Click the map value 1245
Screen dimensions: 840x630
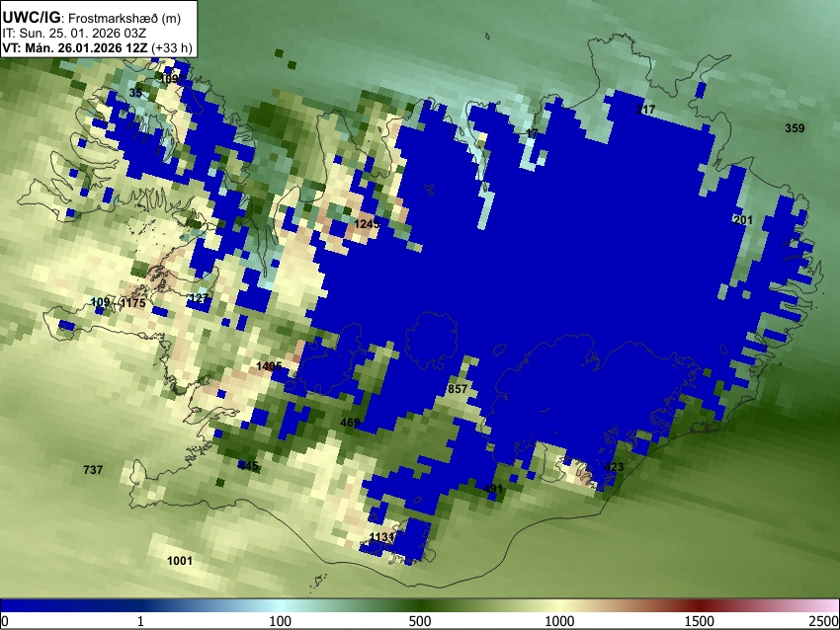[367, 223]
